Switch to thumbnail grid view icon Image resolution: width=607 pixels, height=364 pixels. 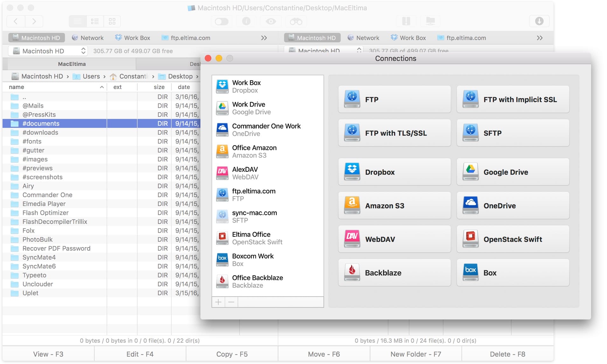click(112, 21)
